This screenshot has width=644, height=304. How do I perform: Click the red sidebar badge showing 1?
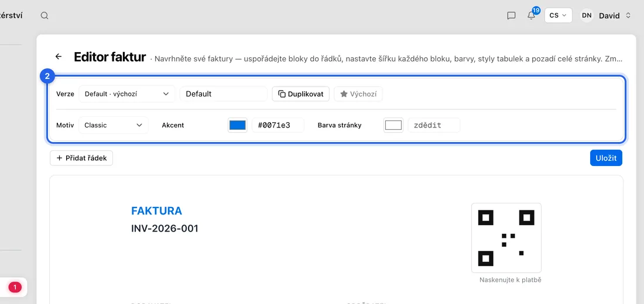pyautogui.click(x=15, y=287)
